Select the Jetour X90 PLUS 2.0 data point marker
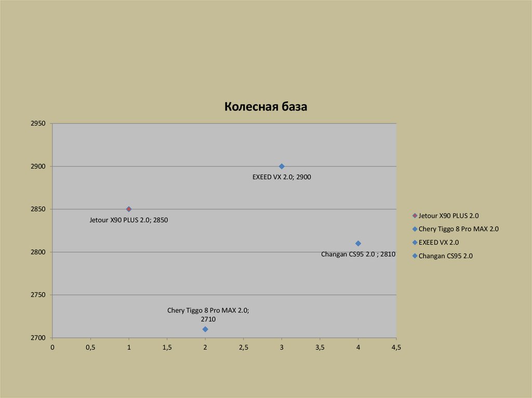Image resolution: width=532 pixels, height=398 pixels. (129, 209)
